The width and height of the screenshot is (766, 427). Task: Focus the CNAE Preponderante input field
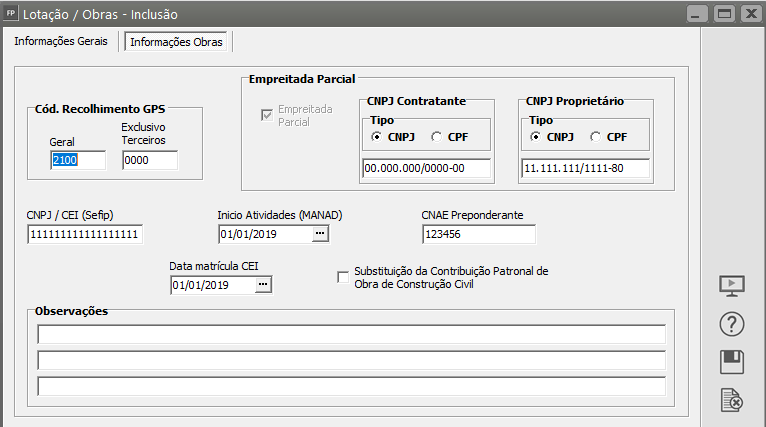pos(478,234)
